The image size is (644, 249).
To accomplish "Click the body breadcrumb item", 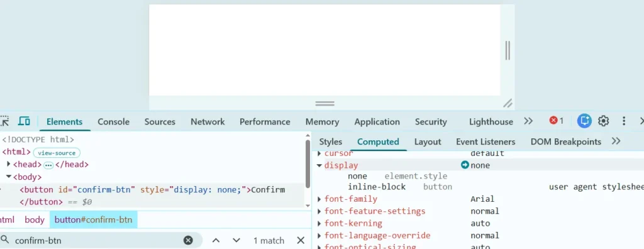I will 35,220.
